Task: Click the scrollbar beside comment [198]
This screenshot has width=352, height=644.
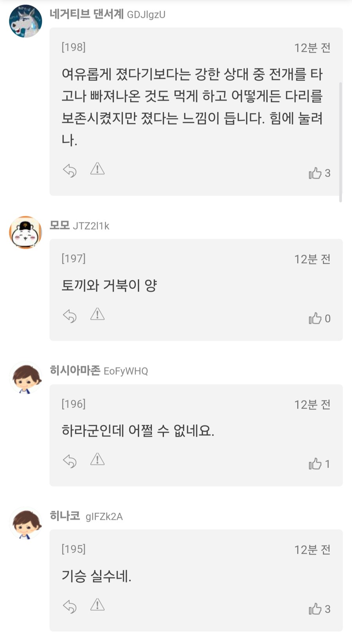Action: pos(341,142)
